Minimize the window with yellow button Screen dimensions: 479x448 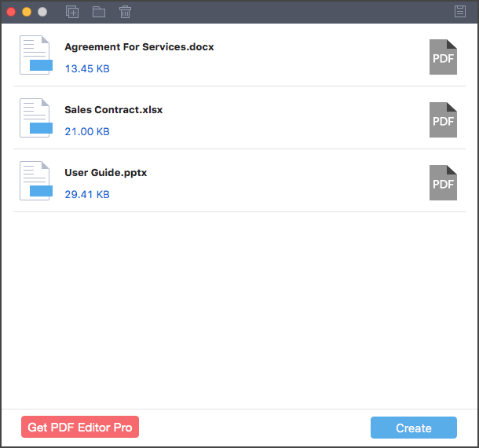[x=27, y=12]
